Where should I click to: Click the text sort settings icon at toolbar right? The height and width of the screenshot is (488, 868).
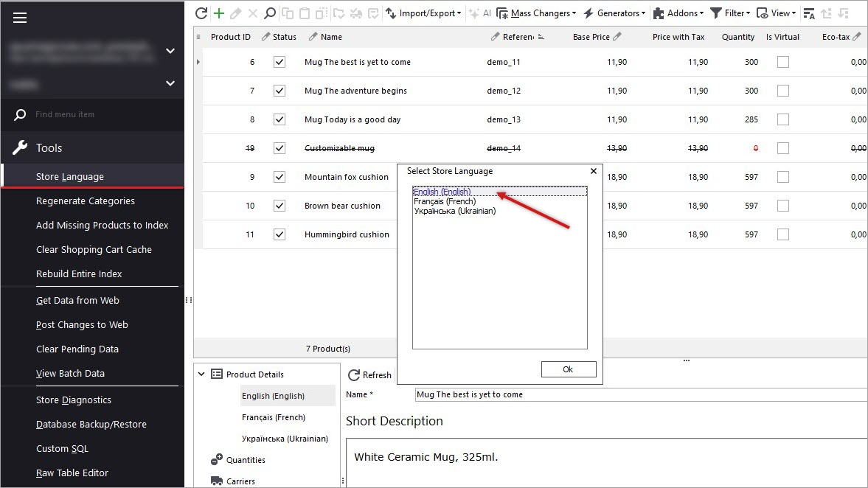(809, 13)
